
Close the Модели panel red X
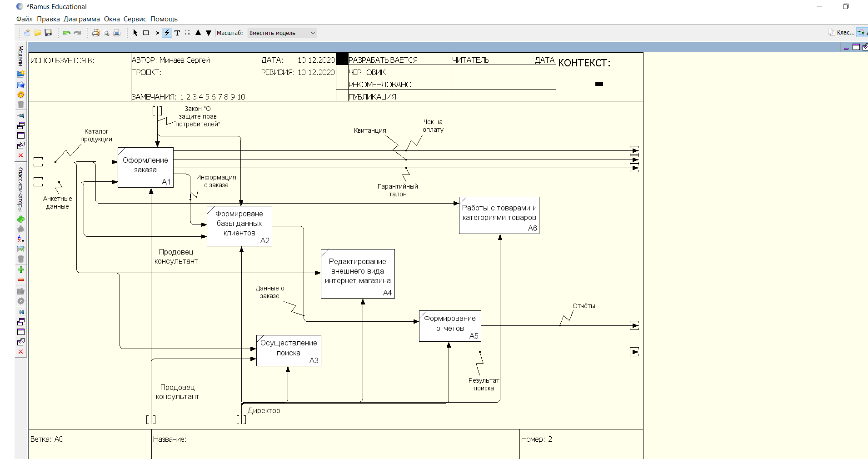point(20,155)
